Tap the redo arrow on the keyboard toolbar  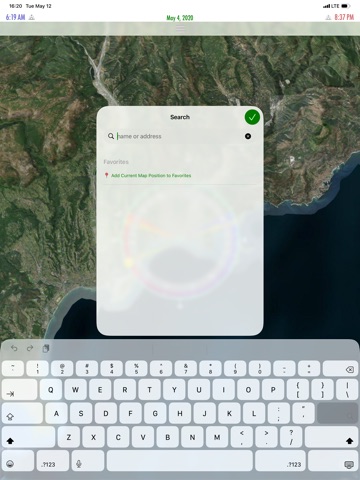pyautogui.click(x=30, y=348)
